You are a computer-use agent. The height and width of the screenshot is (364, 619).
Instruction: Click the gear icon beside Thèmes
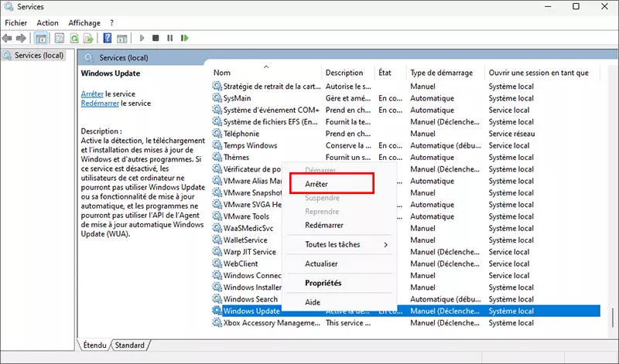(217, 157)
